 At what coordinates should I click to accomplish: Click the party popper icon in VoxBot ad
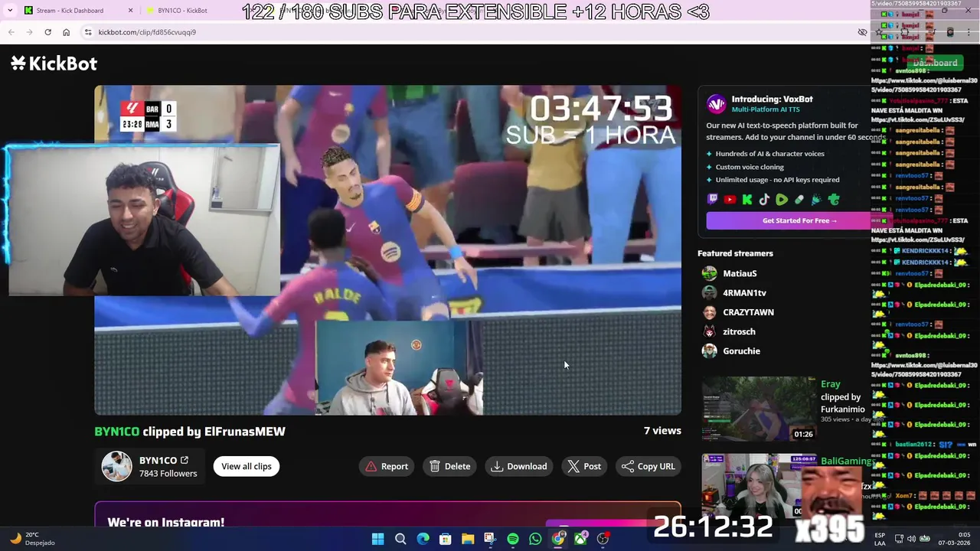816,200
